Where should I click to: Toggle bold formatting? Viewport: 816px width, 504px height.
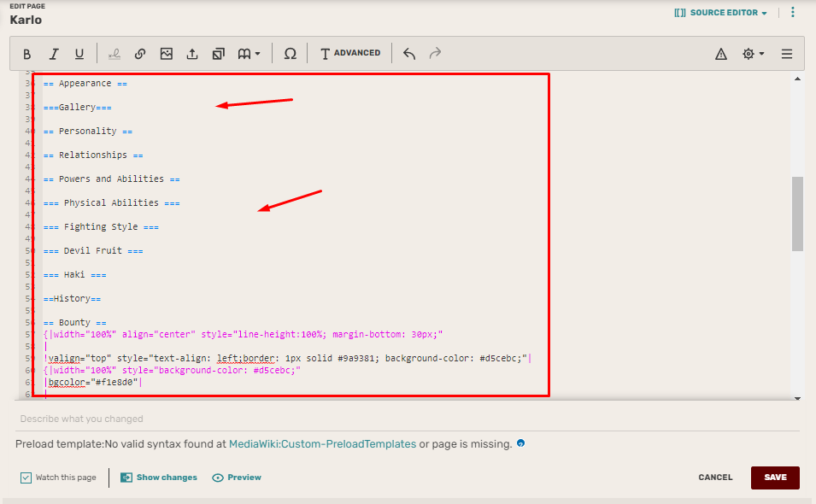coord(27,54)
